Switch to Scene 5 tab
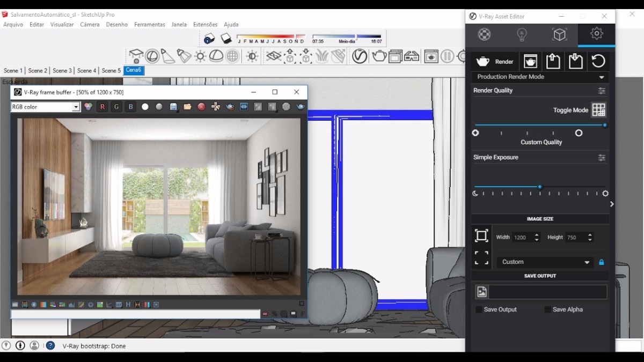Image resolution: width=644 pixels, height=362 pixels. 112,70
